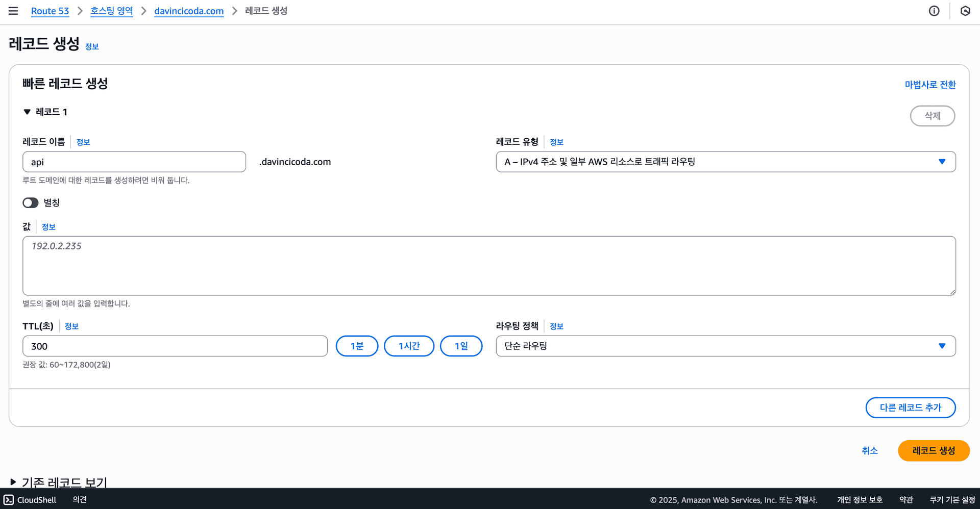
Task: Click 마법사로 전환 link
Action: (930, 85)
